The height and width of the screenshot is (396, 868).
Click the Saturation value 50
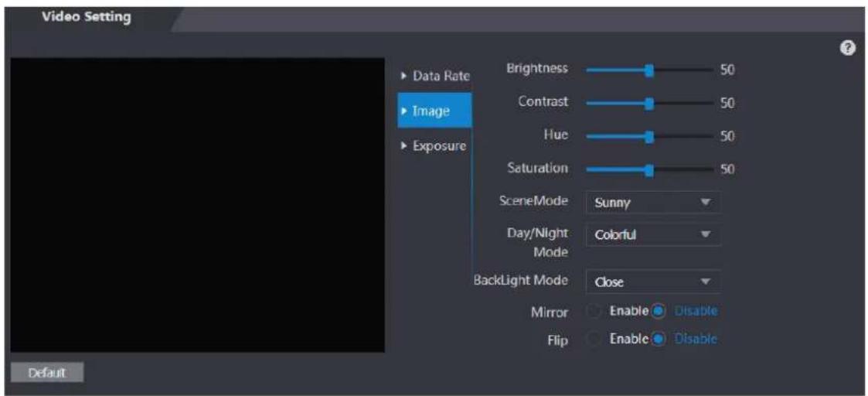[727, 170]
